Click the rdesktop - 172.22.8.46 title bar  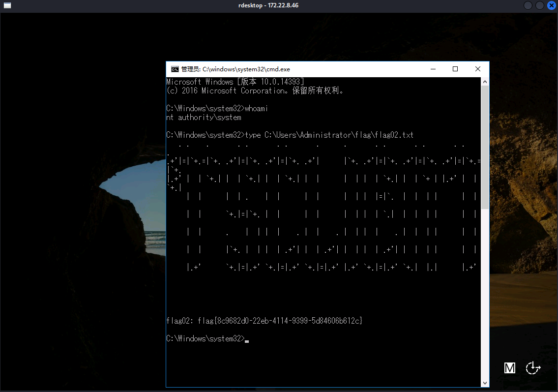[267, 5]
